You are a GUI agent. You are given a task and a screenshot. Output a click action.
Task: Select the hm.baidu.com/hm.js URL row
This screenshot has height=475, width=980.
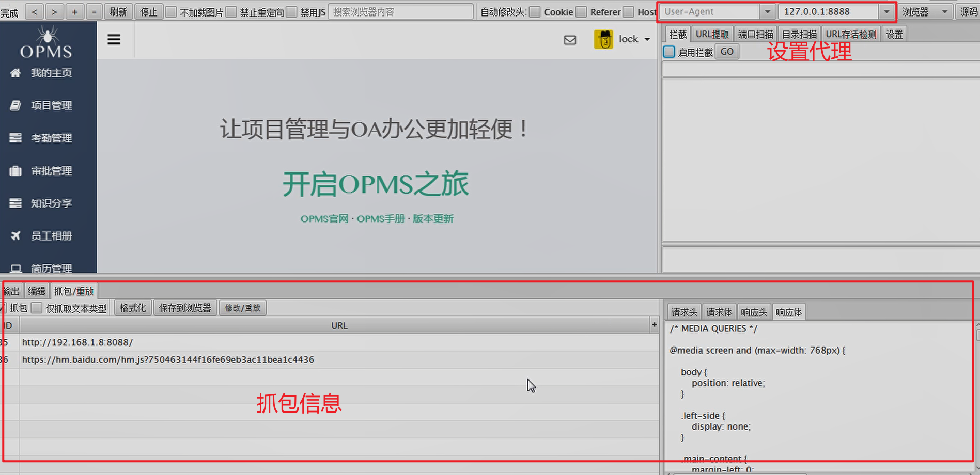(x=329, y=359)
